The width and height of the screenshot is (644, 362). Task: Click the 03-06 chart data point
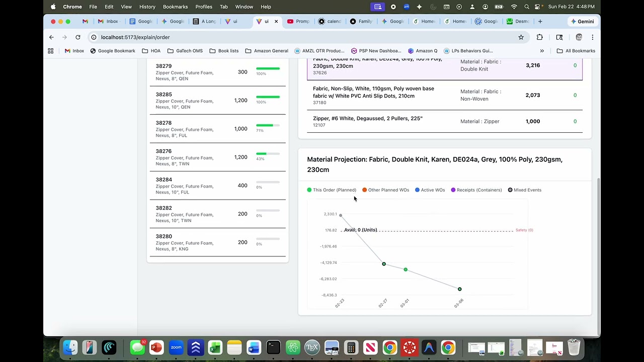coord(459,289)
